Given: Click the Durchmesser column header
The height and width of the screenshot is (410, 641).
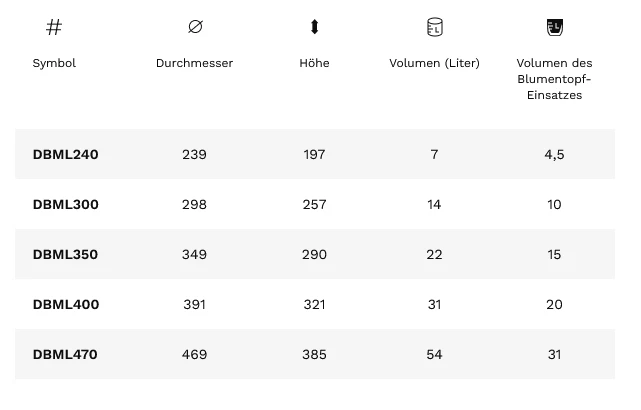Looking at the screenshot, I should click(x=195, y=63).
